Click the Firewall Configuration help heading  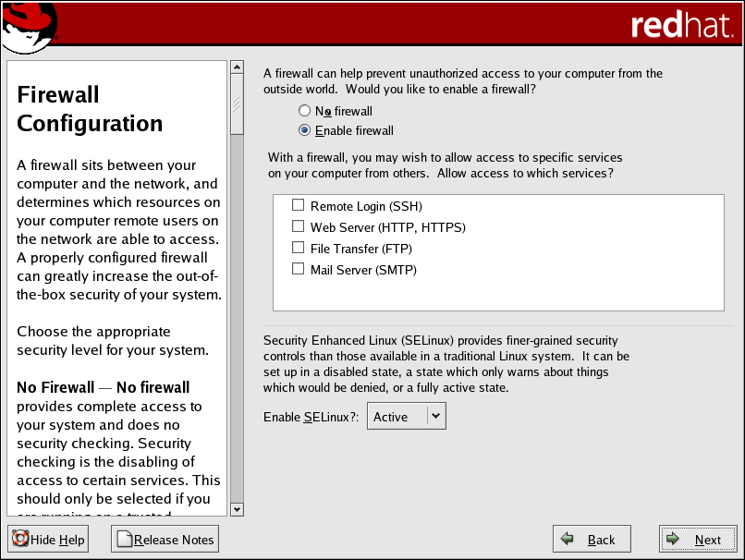[x=90, y=109]
